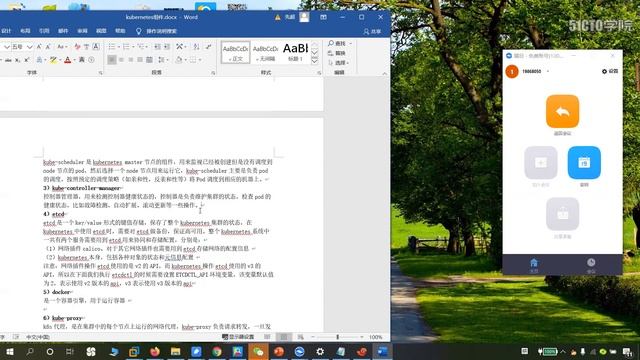Click the text effects icon
The width and height of the screenshot is (640, 360).
point(40,60)
